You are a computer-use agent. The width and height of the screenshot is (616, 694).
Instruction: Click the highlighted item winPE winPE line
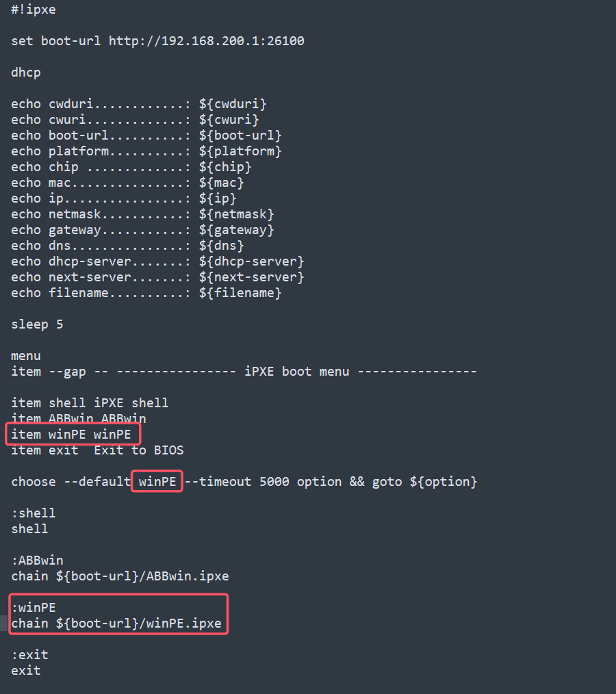click(71, 435)
